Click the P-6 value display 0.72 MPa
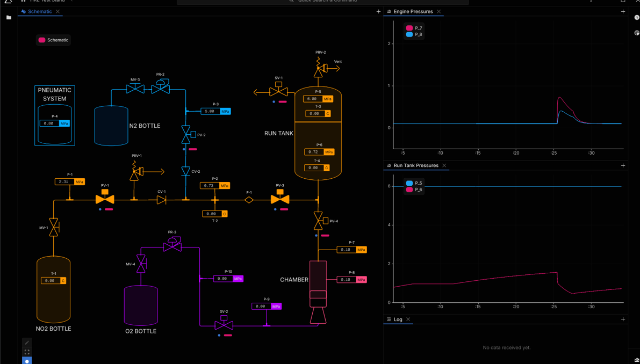This screenshot has width=640, height=364. pos(319,152)
